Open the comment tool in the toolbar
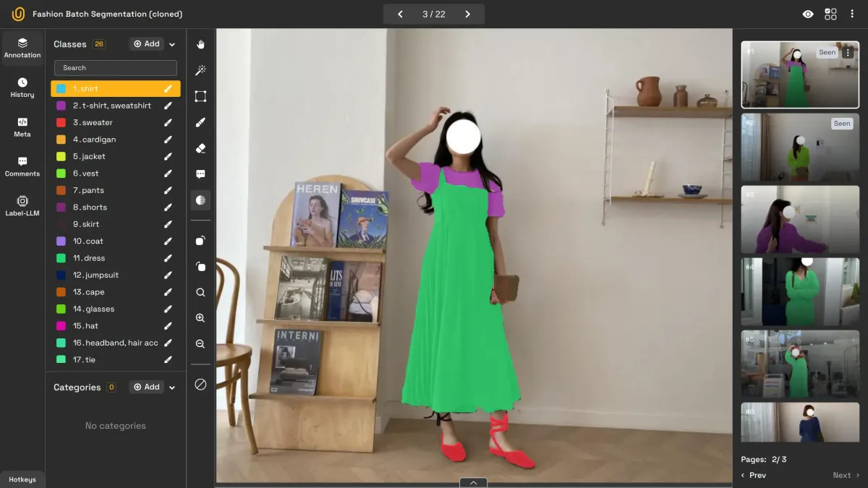868x488 pixels. point(200,174)
